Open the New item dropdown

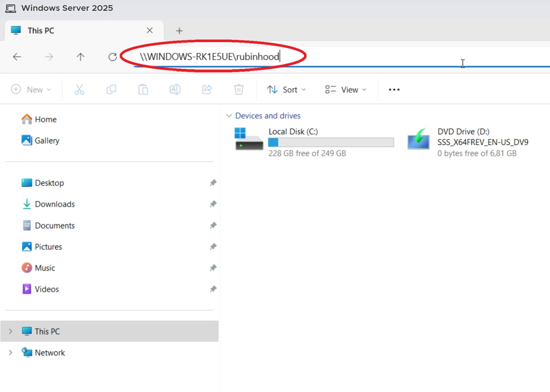tap(31, 89)
